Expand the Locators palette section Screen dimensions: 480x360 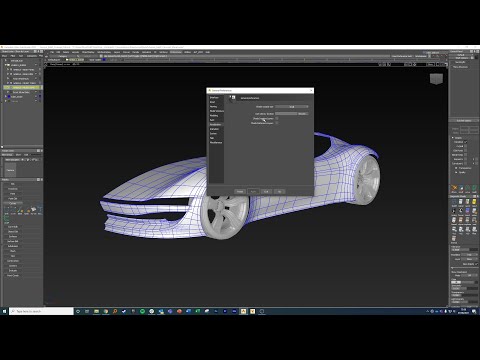[x=13, y=266]
